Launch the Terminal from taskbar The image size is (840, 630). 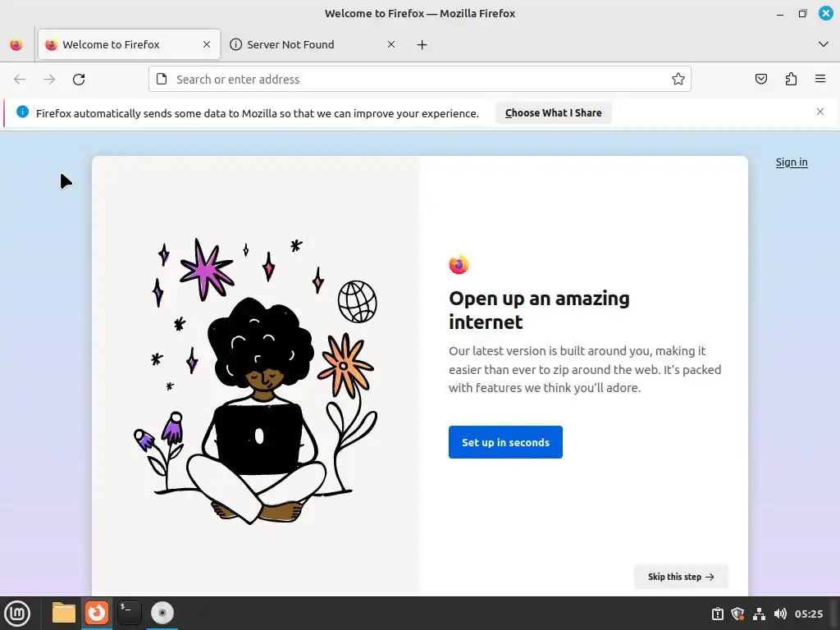[x=130, y=613]
